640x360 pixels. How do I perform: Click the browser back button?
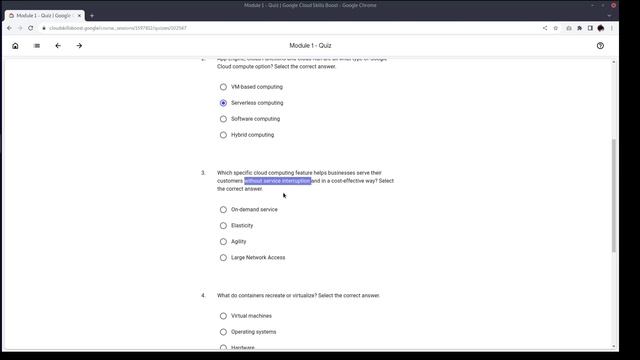click(x=9, y=28)
